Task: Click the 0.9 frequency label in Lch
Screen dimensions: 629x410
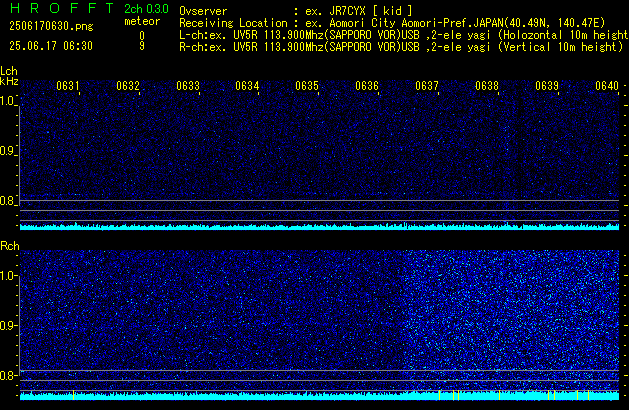Action: (7, 151)
